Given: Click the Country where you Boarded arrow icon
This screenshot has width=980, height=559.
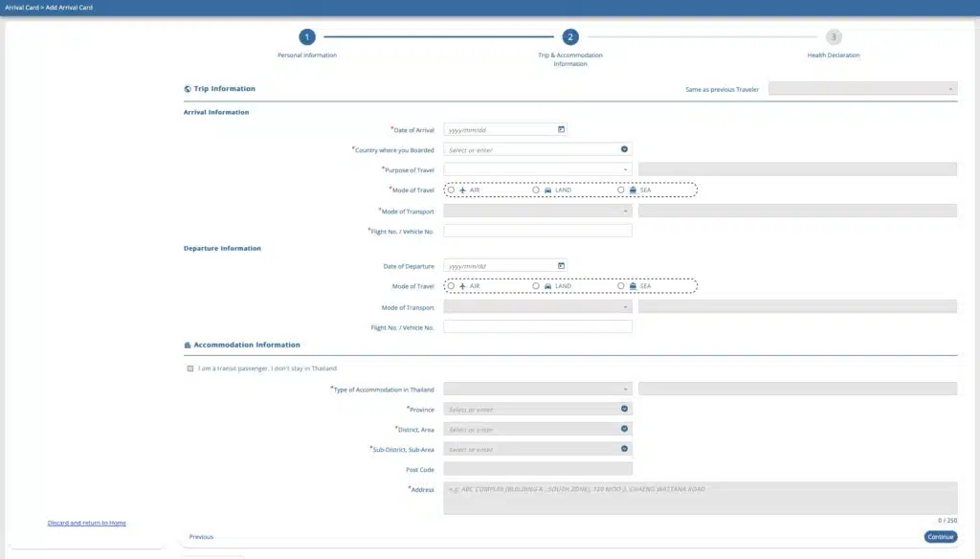Looking at the screenshot, I should pyautogui.click(x=624, y=149).
